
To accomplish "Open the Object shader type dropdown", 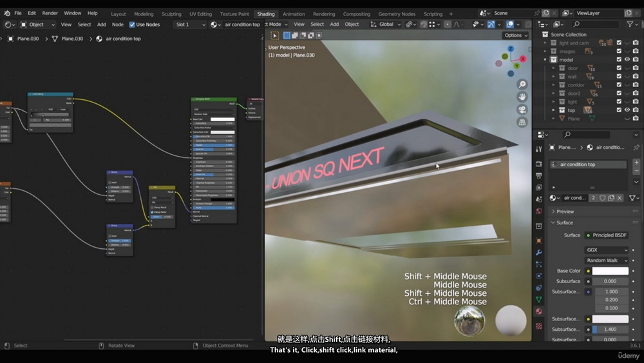I will [37, 25].
